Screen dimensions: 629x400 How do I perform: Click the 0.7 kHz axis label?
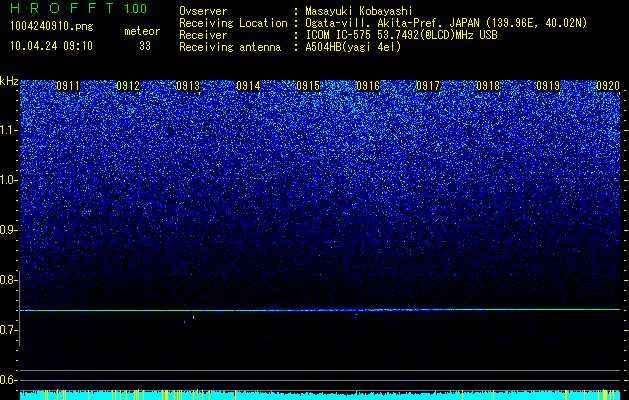point(9,330)
